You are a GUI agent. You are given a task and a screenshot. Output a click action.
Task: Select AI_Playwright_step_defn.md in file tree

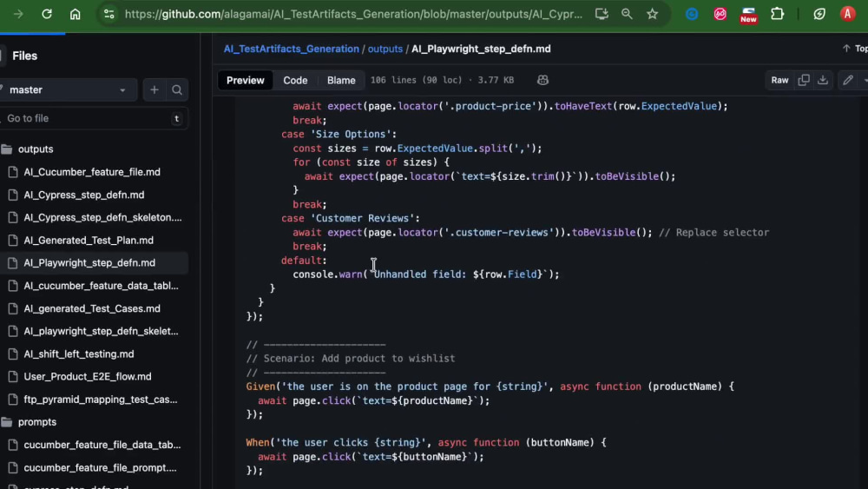click(89, 262)
